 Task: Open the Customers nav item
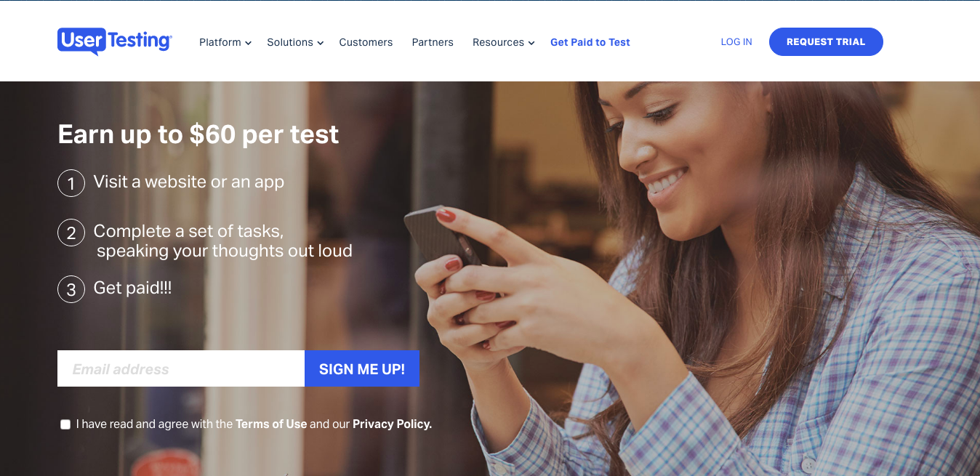click(x=366, y=42)
